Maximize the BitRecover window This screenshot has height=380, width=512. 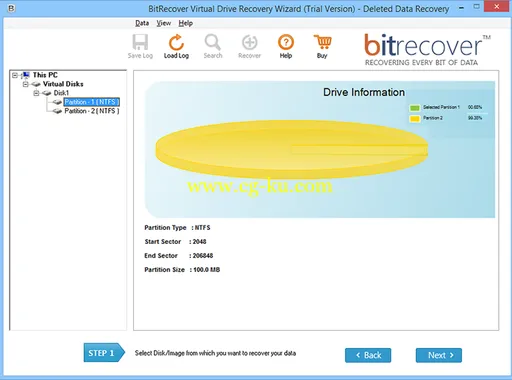coord(477,7)
